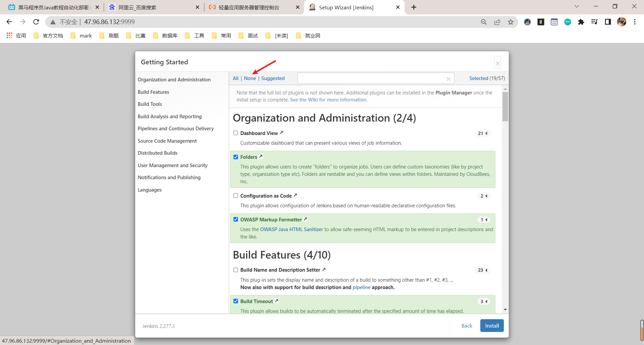Open the user profile avatar
The height and width of the screenshot is (345, 644).
click(x=622, y=22)
